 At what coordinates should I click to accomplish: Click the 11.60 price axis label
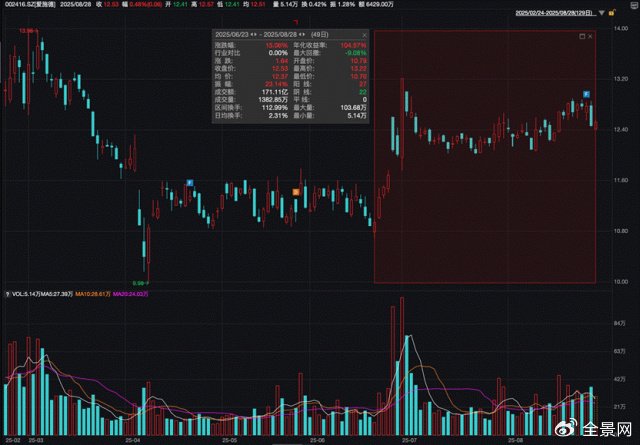[621, 180]
